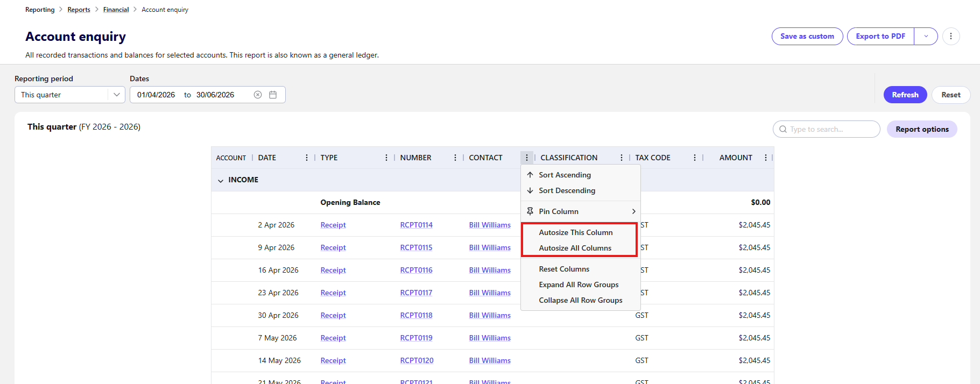Clear the date range with the X icon
980x384 pixels.
258,95
